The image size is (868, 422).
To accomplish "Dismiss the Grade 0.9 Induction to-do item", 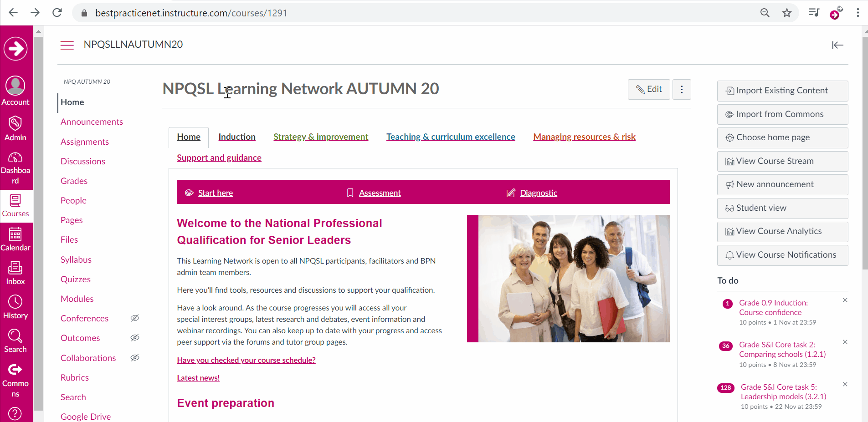I will tap(845, 300).
